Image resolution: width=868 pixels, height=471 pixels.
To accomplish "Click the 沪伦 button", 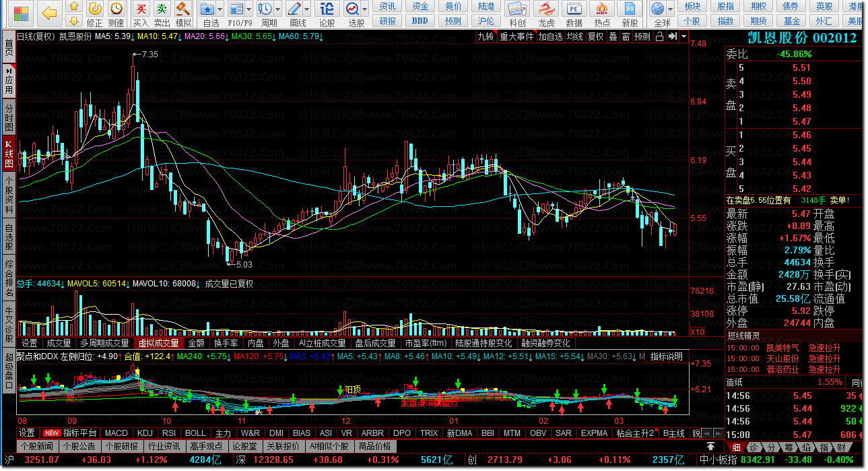I will point(486,21).
